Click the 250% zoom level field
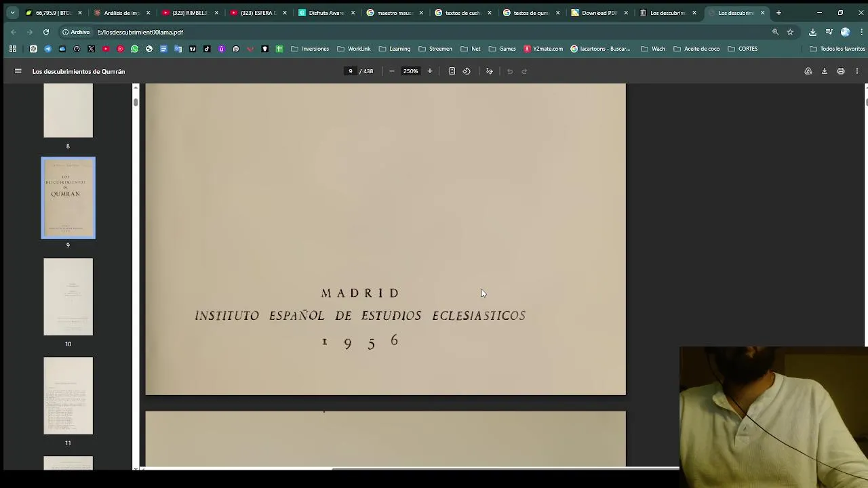 (x=410, y=71)
